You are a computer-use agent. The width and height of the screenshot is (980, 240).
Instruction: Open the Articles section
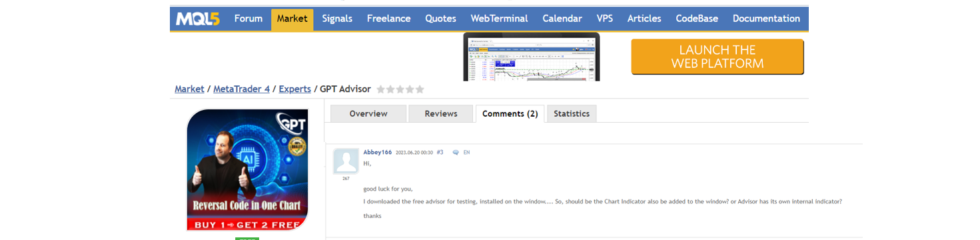pos(644,19)
